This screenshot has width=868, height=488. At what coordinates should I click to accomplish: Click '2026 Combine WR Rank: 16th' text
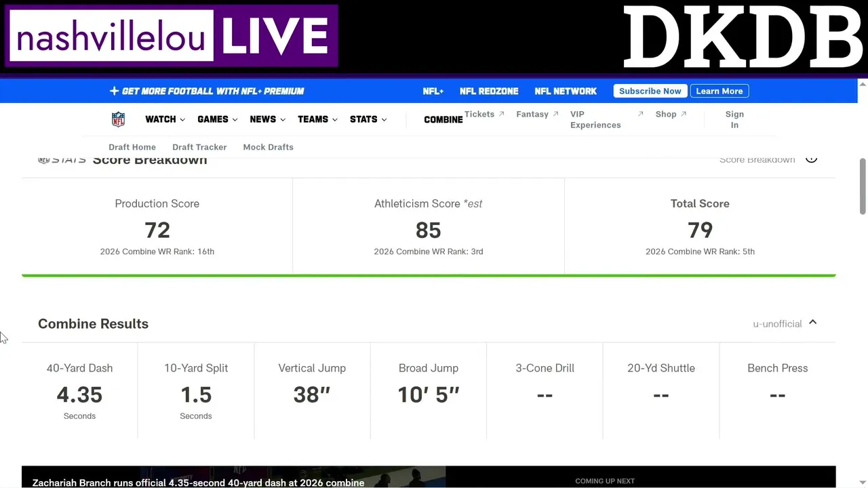pyautogui.click(x=157, y=251)
